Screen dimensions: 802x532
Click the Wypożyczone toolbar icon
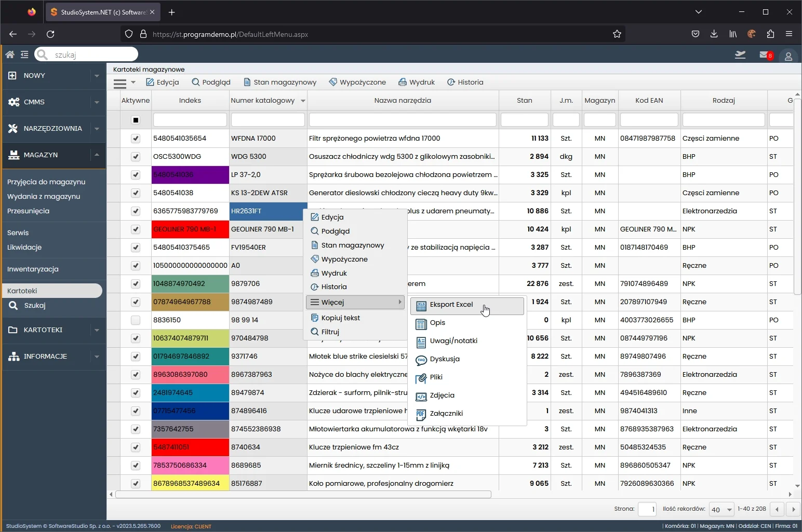point(333,82)
